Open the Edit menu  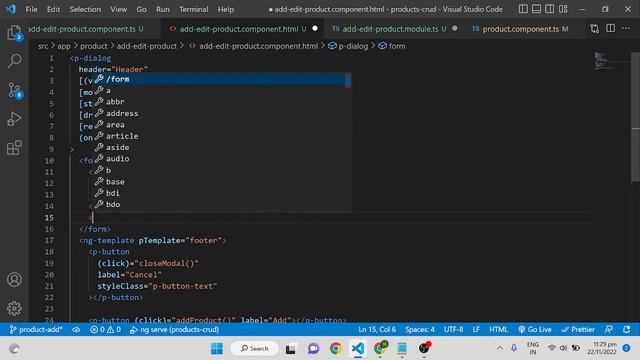tap(53, 9)
